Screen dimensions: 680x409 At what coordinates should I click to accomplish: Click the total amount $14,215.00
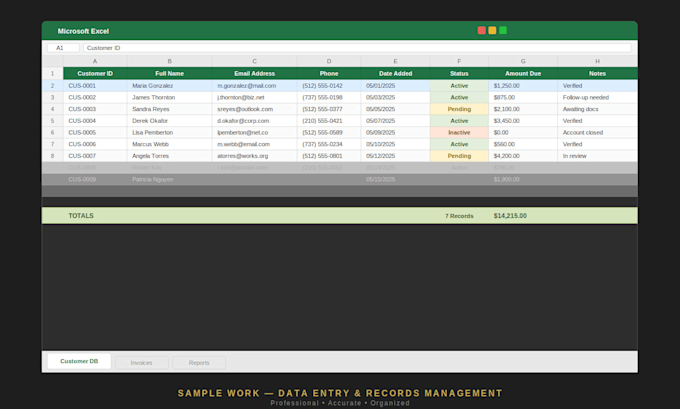pyautogui.click(x=510, y=216)
